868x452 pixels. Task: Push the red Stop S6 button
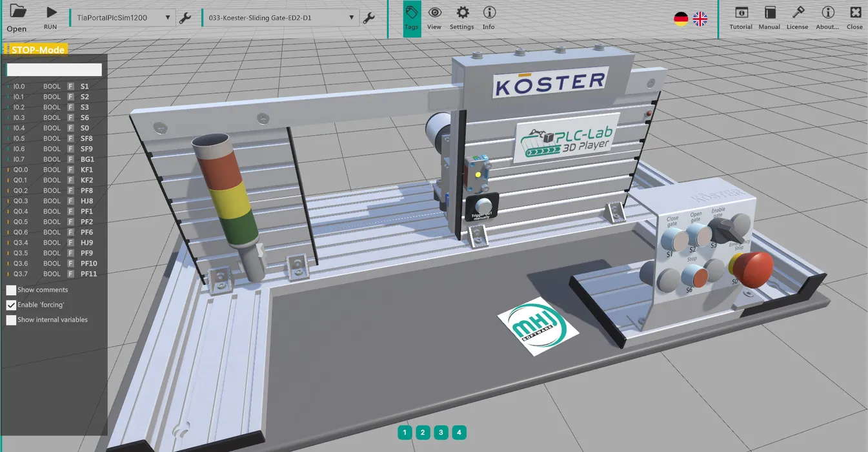pyautogui.click(x=694, y=275)
